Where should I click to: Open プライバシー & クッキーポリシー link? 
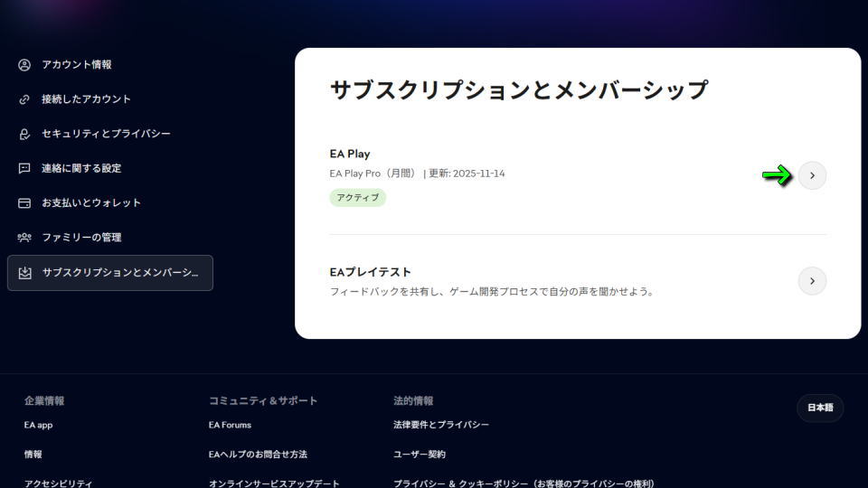[x=524, y=483]
